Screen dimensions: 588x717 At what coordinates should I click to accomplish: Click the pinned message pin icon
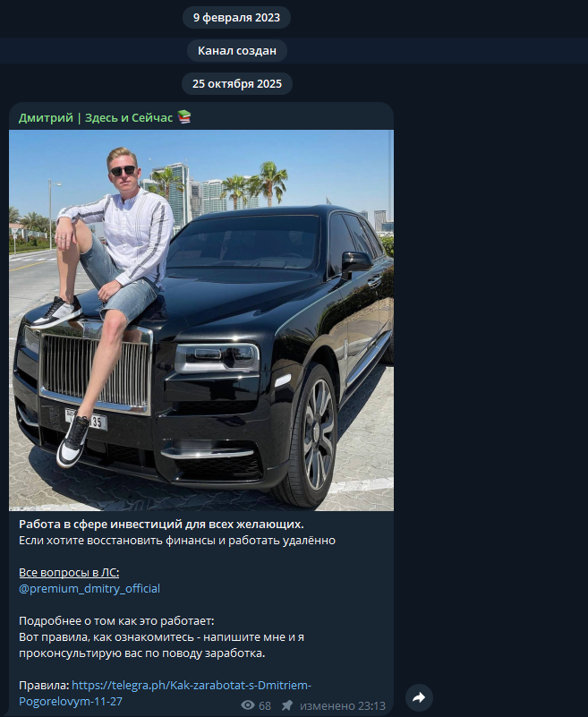pos(287,705)
